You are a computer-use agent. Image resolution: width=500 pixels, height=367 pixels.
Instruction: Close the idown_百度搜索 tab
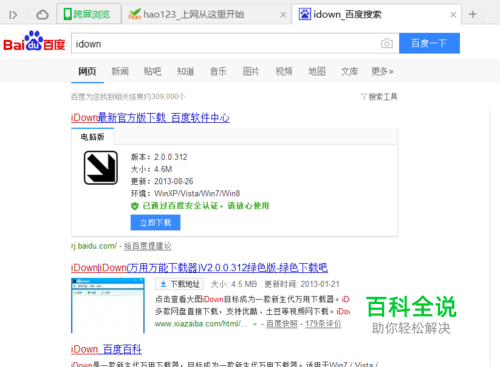[x=453, y=15]
